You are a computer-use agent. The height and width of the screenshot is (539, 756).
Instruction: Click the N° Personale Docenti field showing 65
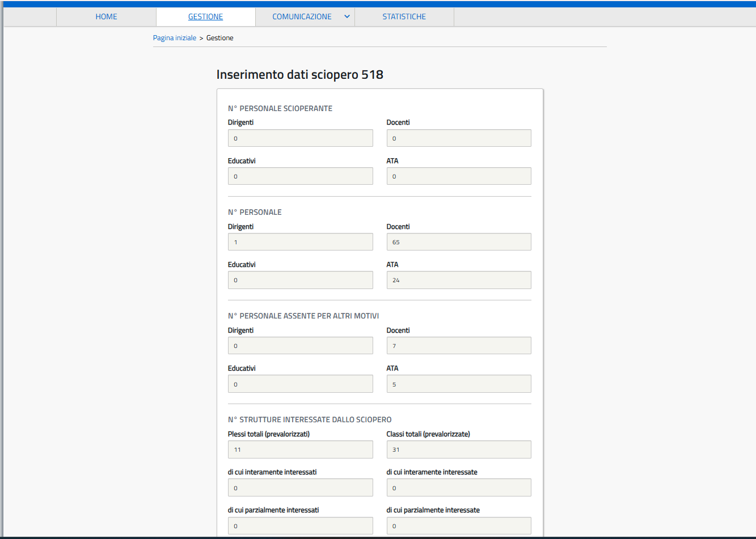[x=458, y=242]
